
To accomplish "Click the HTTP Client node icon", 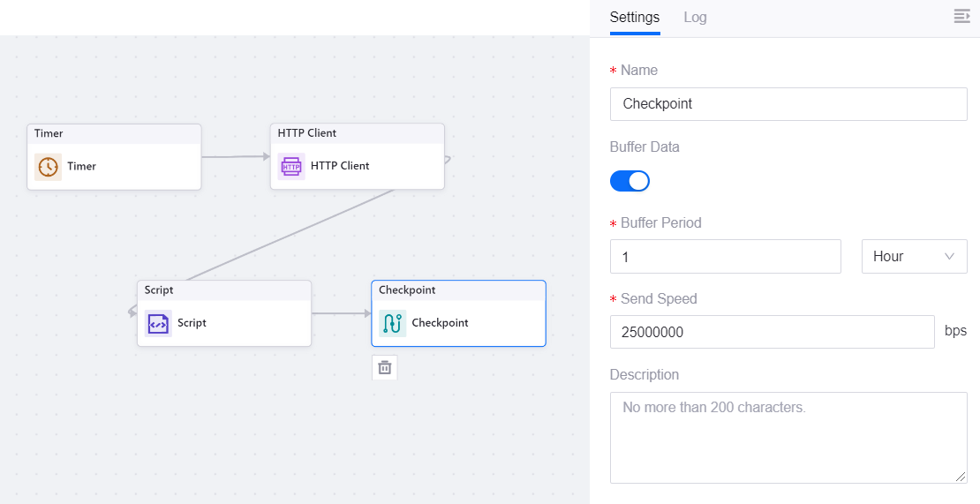I will click(291, 166).
